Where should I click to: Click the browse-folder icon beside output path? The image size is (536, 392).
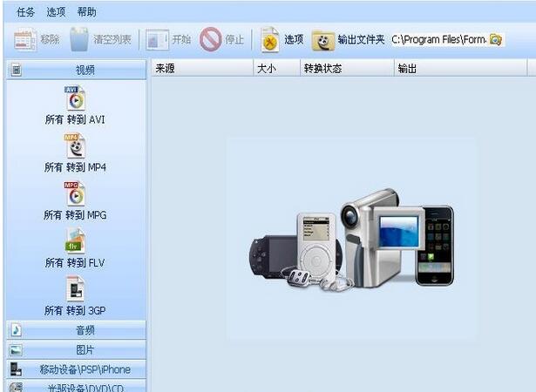(x=496, y=40)
